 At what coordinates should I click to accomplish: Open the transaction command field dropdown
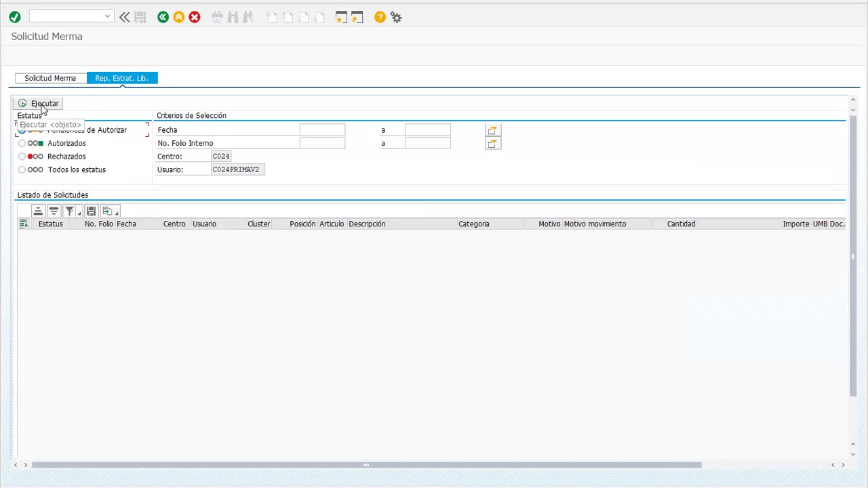pyautogui.click(x=107, y=16)
